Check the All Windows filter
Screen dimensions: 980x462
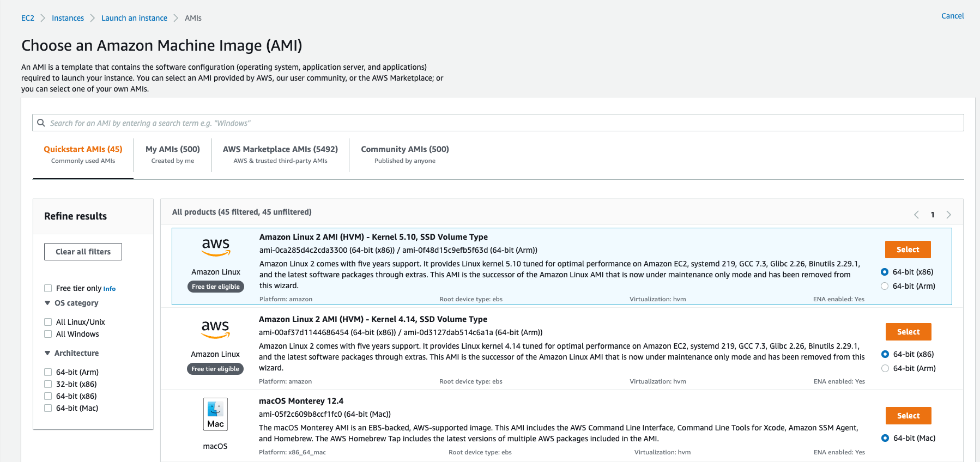pos(48,334)
